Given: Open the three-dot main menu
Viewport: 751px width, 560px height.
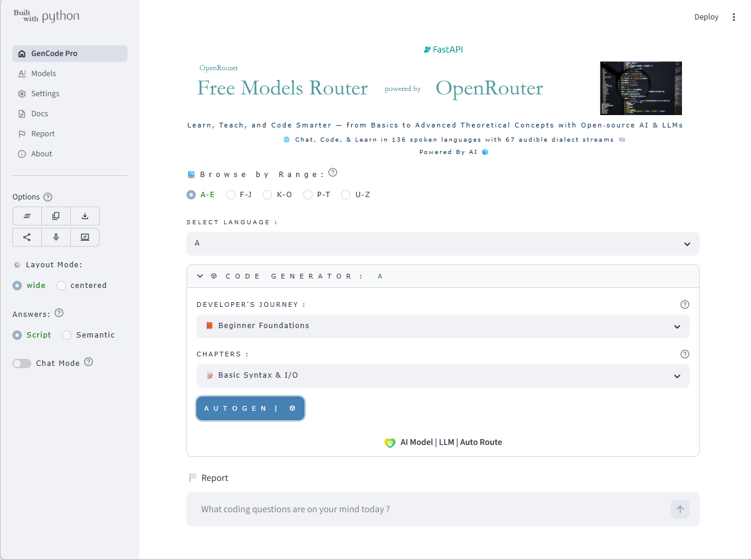Looking at the screenshot, I should pyautogui.click(x=734, y=17).
